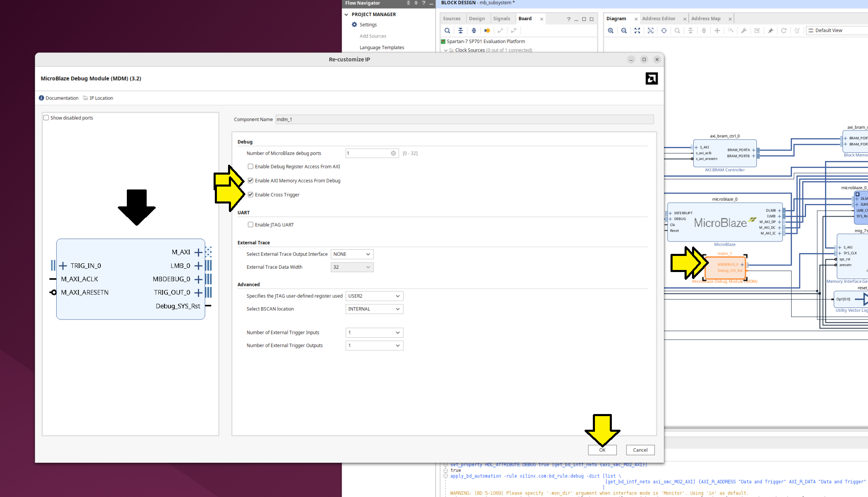Click zoom in icon in Diagram toolbar

pos(611,31)
